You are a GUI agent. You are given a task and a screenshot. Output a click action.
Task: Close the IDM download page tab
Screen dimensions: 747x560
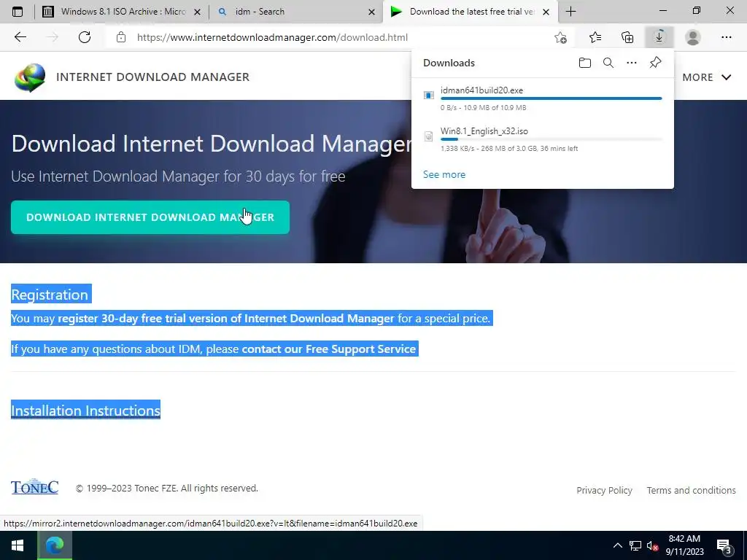tap(546, 12)
